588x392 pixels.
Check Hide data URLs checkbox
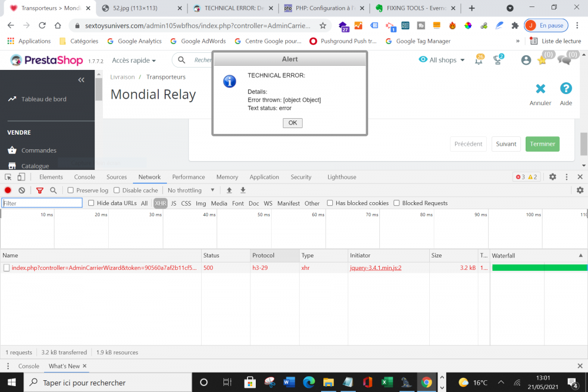[91, 203]
